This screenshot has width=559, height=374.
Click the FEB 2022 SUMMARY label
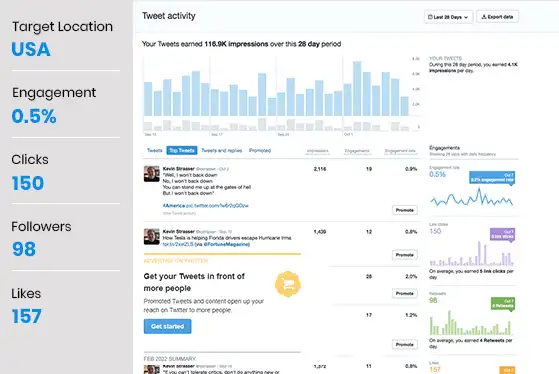point(170,359)
